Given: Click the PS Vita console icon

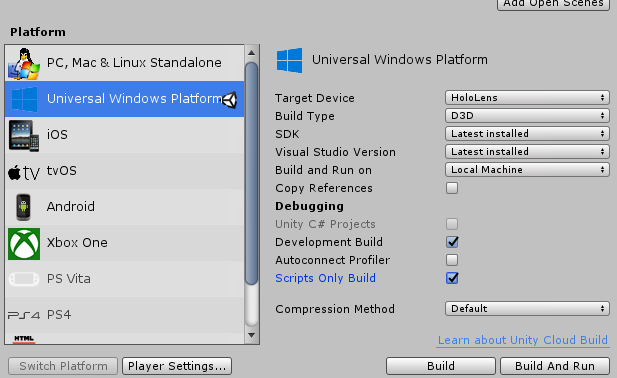Looking at the screenshot, I should [x=24, y=279].
